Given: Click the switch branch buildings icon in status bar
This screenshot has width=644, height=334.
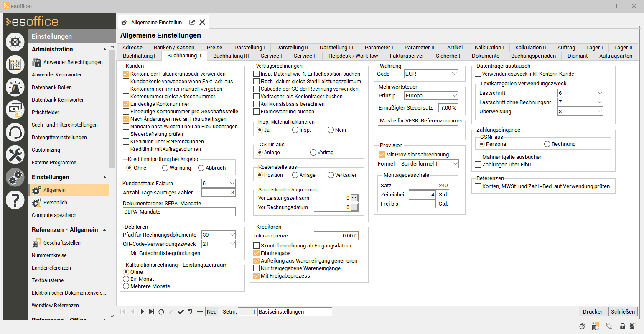Looking at the screenshot, I should (x=596, y=326).
